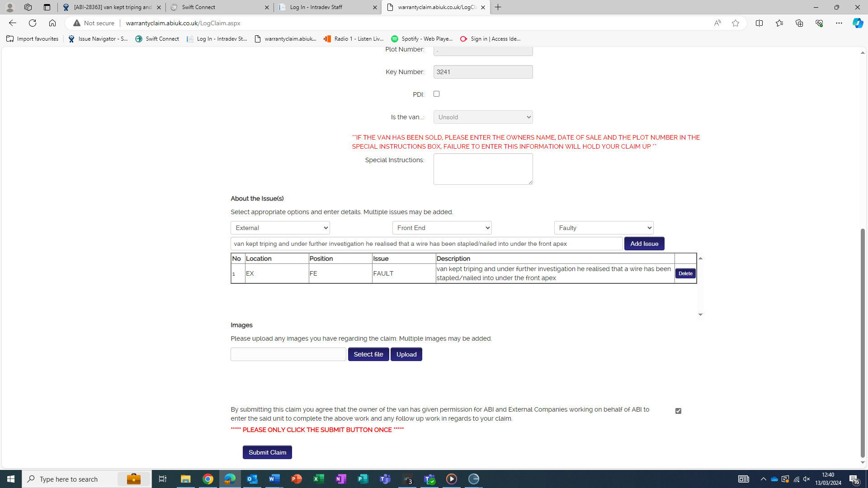868x488 pixels.
Task: Expand the Faulty issue type dropdown
Action: pos(604,228)
